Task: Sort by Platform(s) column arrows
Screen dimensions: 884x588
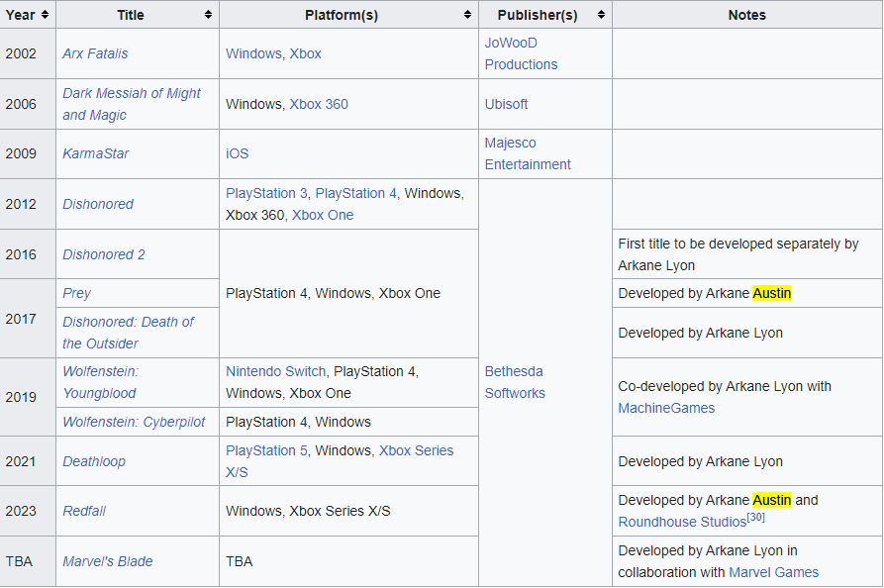Action: 467,15
